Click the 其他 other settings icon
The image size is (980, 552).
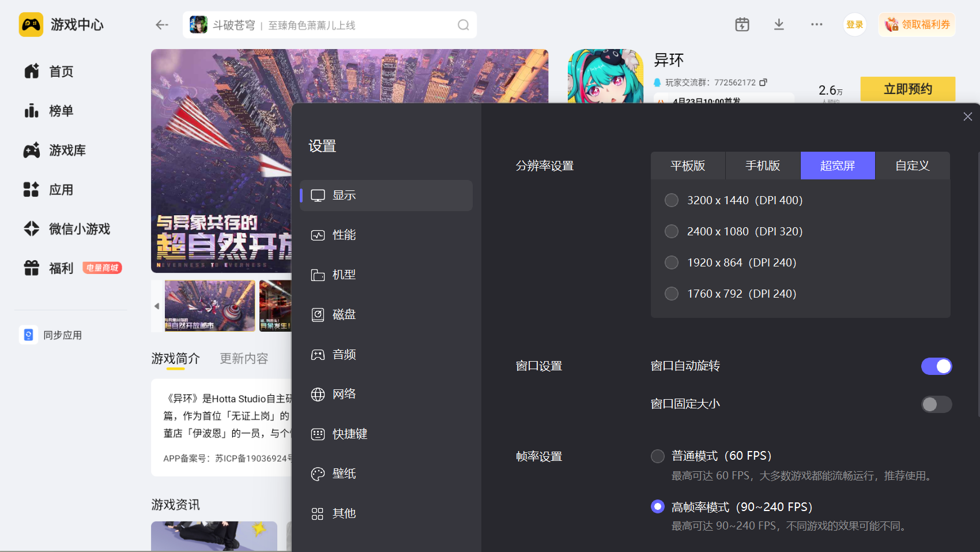pyautogui.click(x=318, y=513)
